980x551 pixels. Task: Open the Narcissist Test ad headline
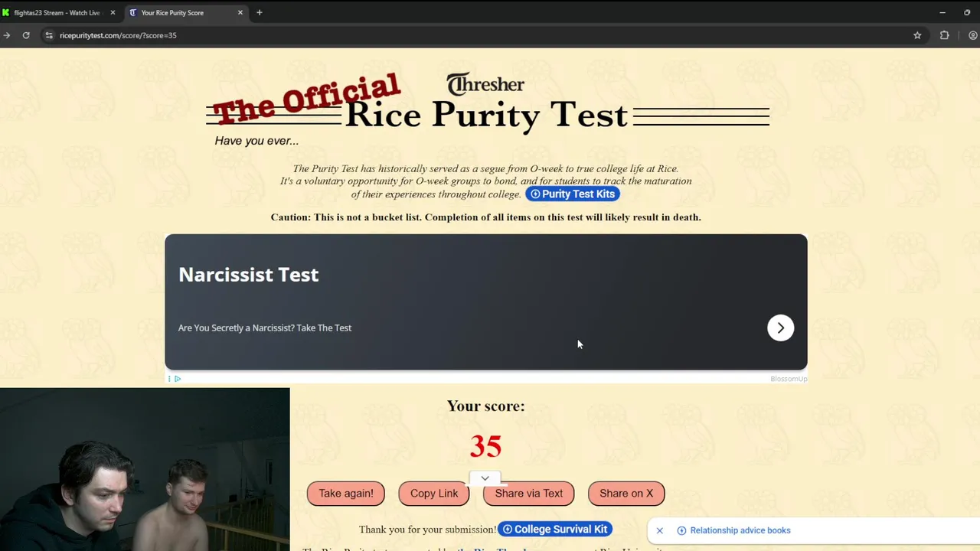pos(248,275)
